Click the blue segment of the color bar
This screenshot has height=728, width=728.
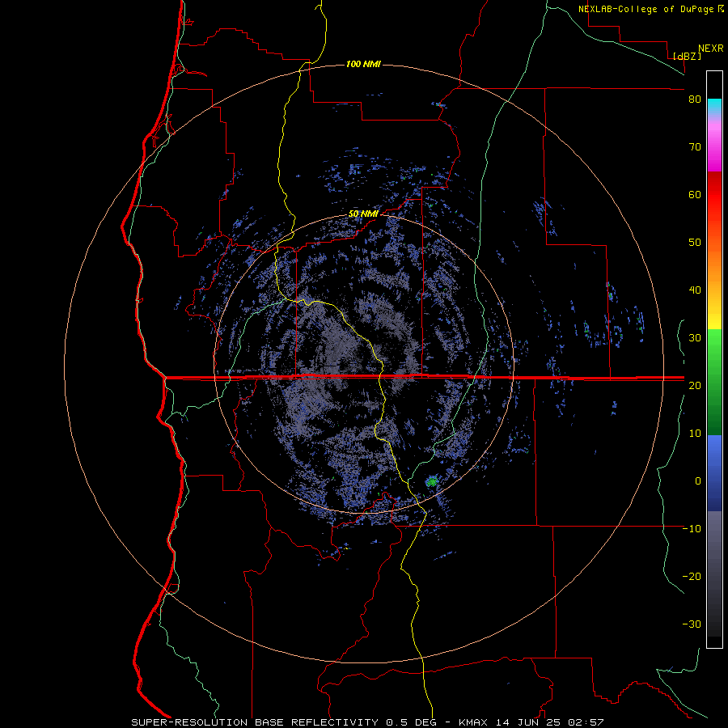(714, 472)
